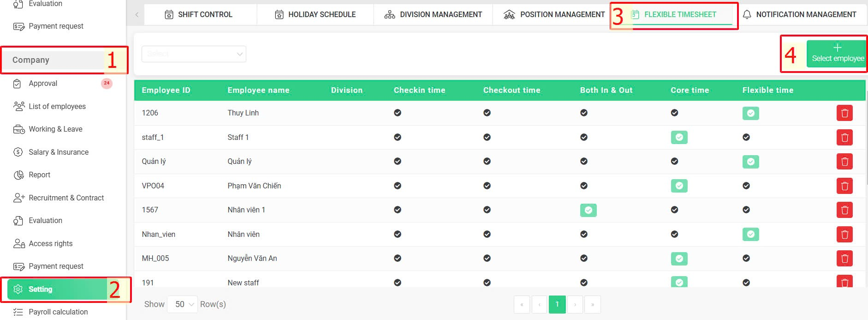This screenshot has width=868, height=320.
Task: Go to last page
Action: [593, 304]
